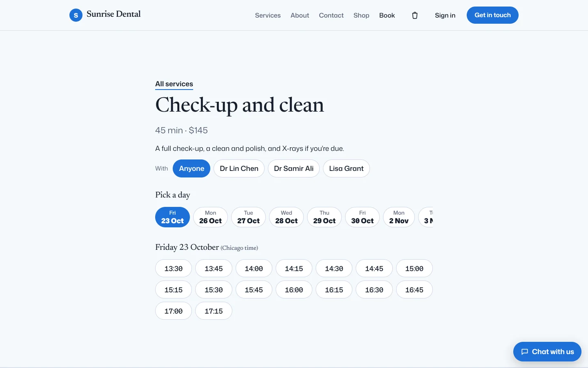
Task: Select Wed 28 Oct
Action: tap(286, 217)
